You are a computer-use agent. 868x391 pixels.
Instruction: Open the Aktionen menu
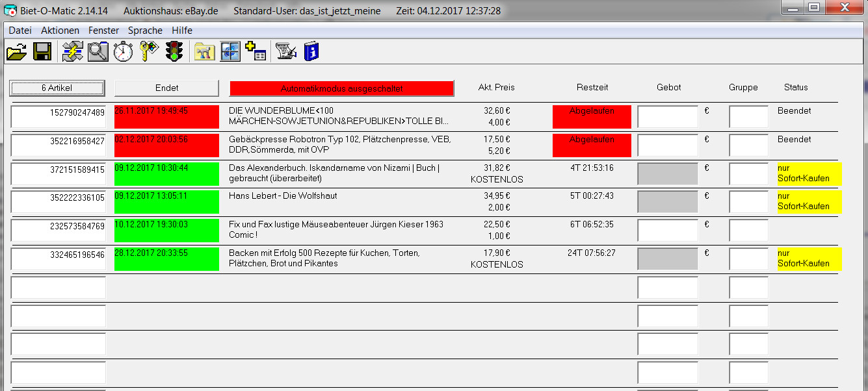(60, 31)
